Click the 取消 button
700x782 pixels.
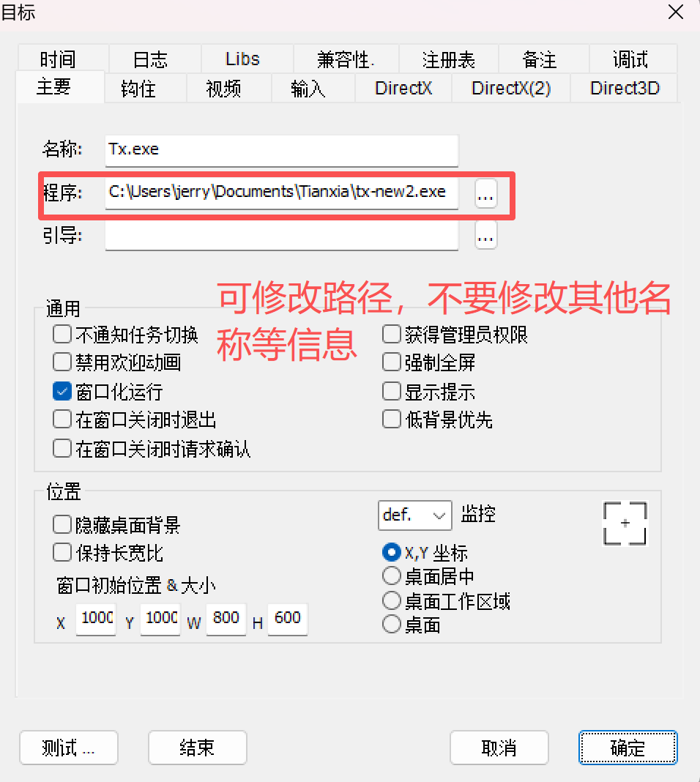499,748
